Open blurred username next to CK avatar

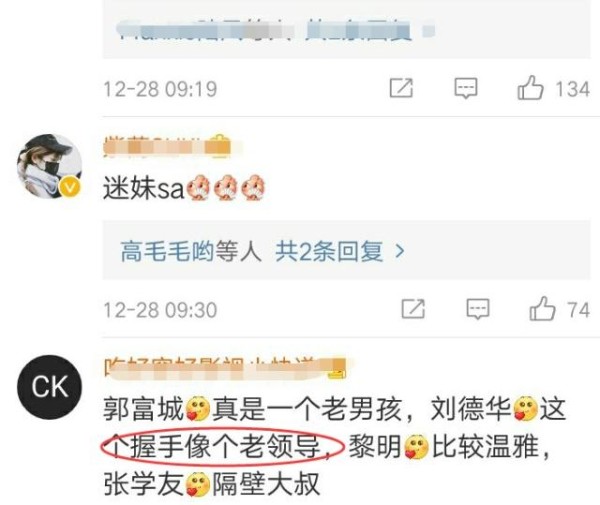(225, 367)
